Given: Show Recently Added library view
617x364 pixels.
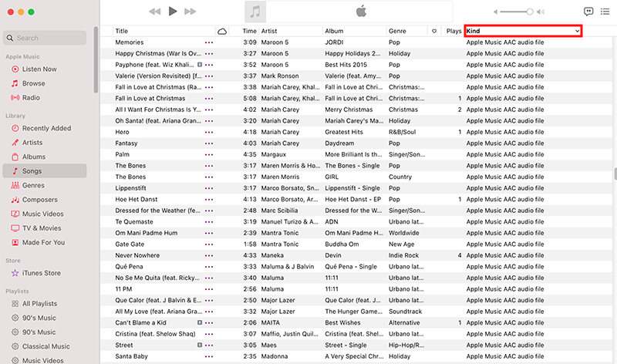Looking at the screenshot, I should click(x=45, y=128).
